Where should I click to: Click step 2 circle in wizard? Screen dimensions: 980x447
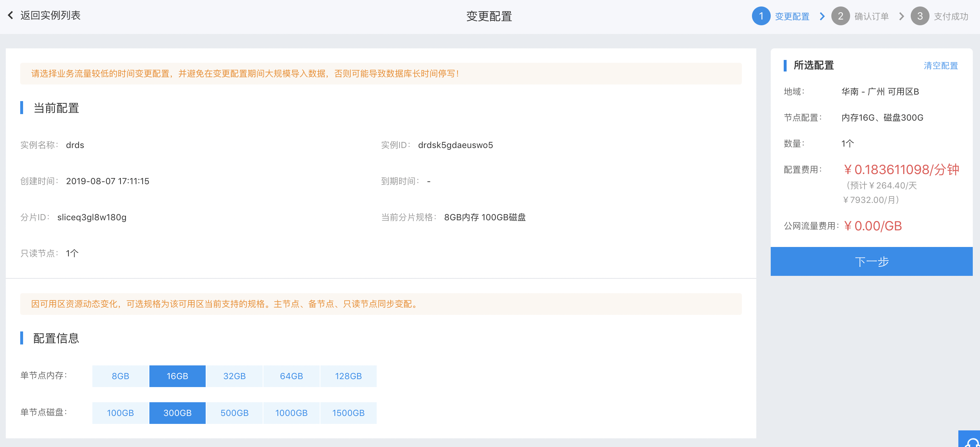tap(840, 16)
